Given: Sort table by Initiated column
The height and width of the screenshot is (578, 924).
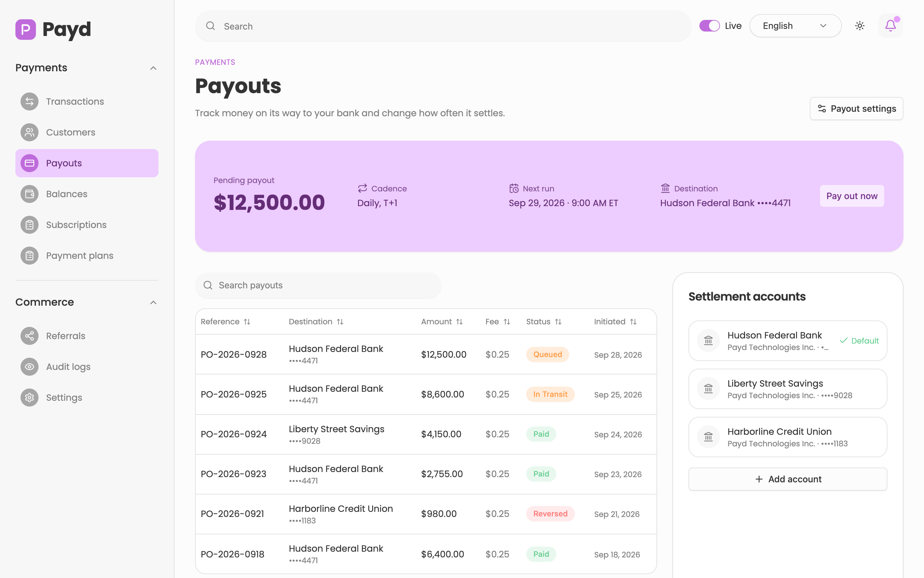Looking at the screenshot, I should pos(615,321).
